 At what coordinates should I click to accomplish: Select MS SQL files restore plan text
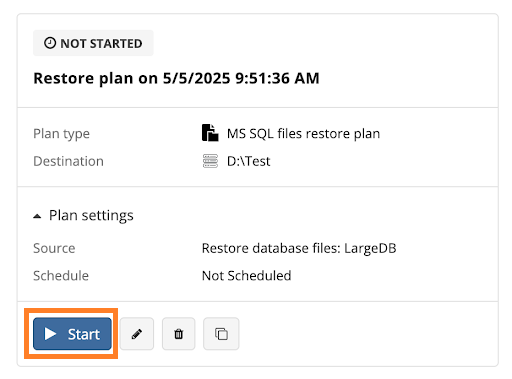click(x=303, y=134)
